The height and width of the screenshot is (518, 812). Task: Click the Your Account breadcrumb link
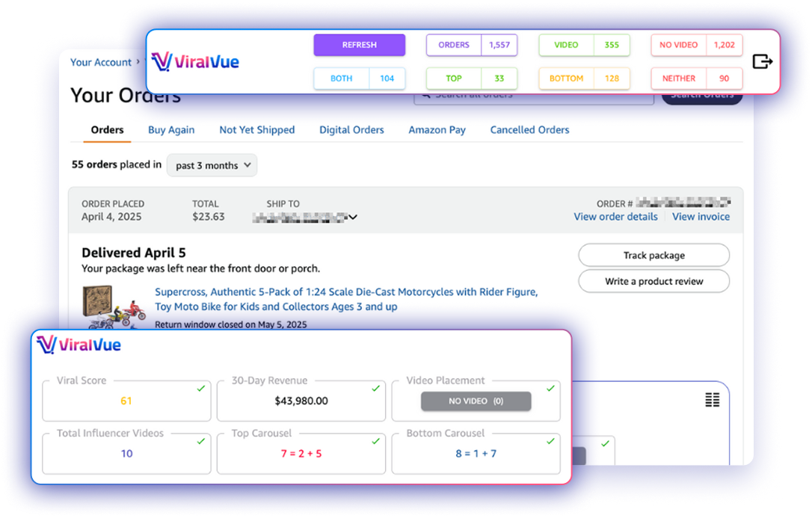[x=101, y=62]
